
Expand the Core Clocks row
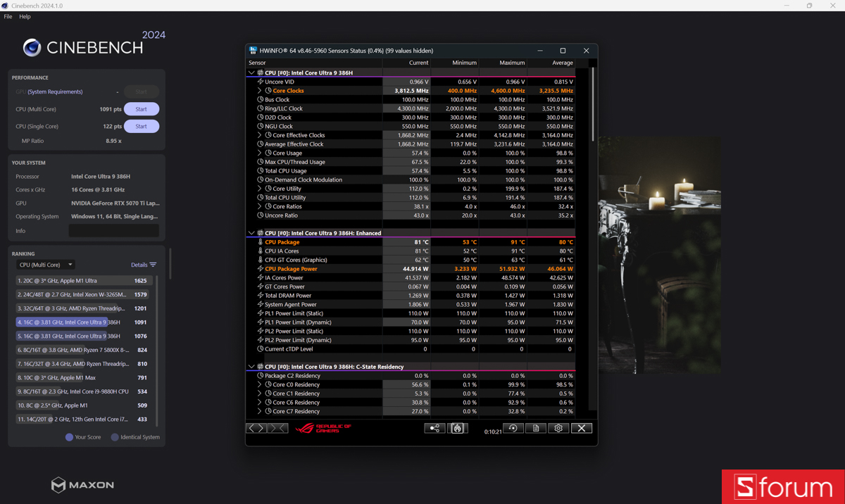(x=260, y=91)
